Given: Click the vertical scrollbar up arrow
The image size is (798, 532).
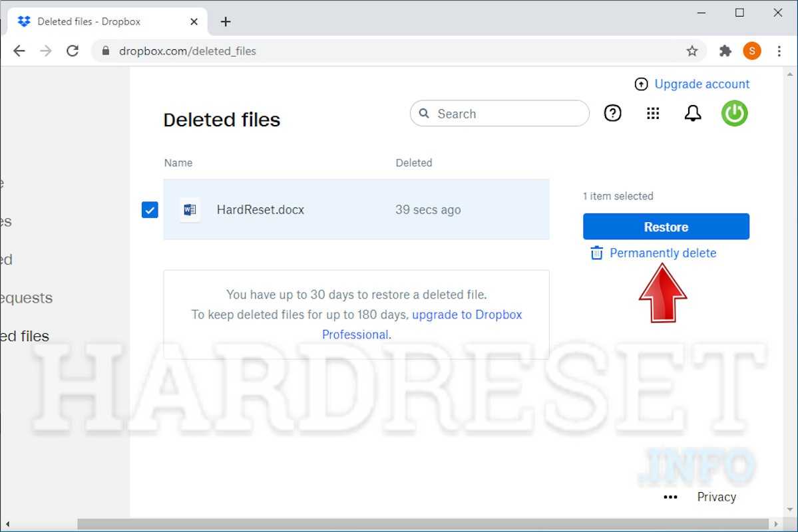Looking at the screenshot, I should [x=790, y=74].
